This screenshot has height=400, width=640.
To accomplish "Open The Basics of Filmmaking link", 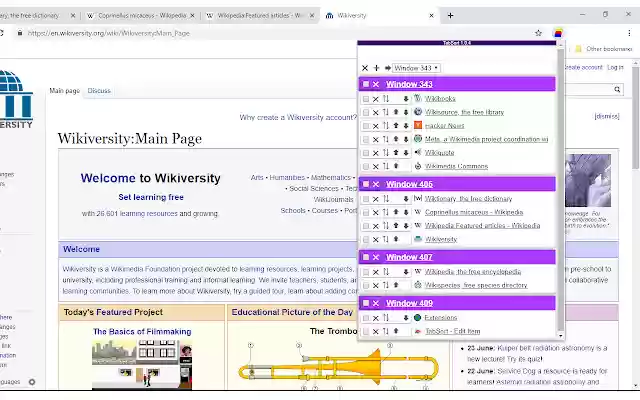I will pos(142,331).
